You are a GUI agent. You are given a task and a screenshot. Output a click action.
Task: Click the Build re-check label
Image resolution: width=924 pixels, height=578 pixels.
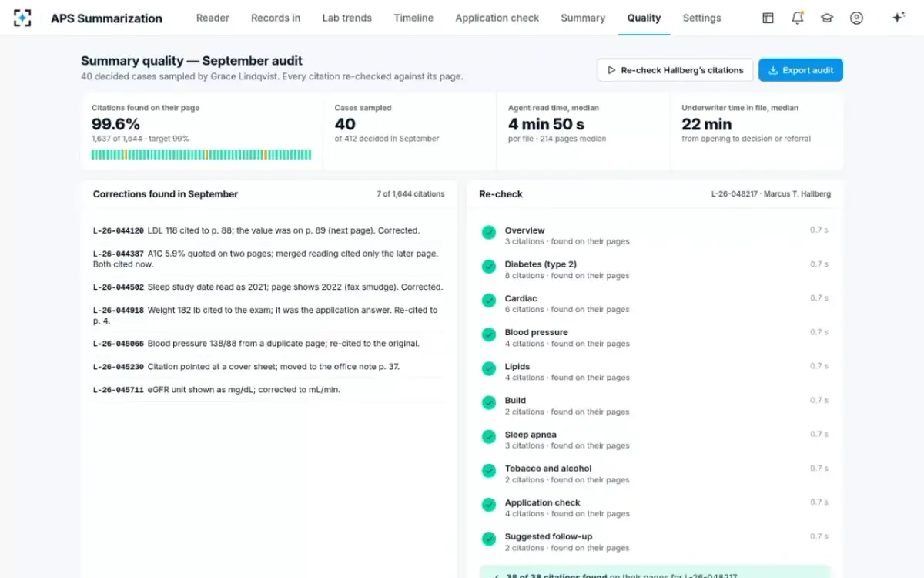pyautogui.click(x=515, y=401)
